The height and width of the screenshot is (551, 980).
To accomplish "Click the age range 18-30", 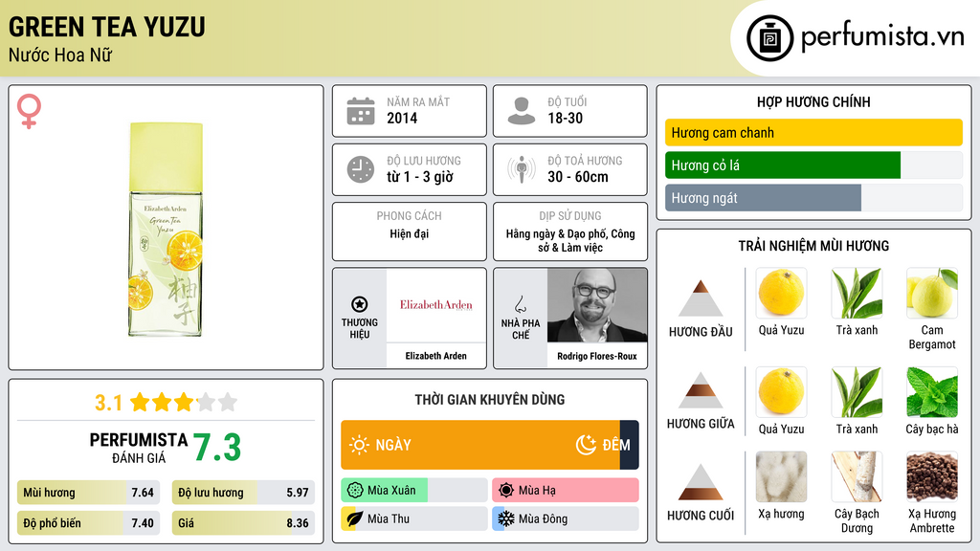I will coord(565,118).
